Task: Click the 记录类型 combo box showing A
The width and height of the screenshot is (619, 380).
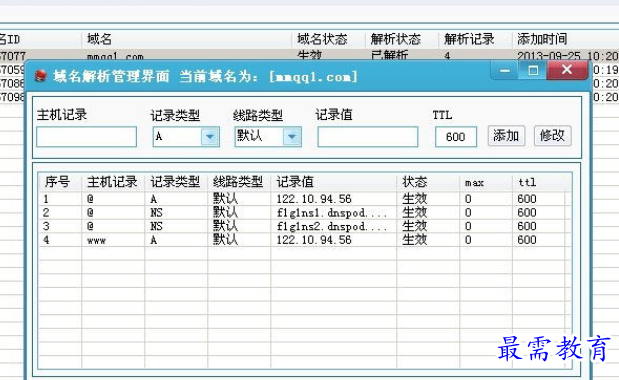Action: click(x=186, y=137)
